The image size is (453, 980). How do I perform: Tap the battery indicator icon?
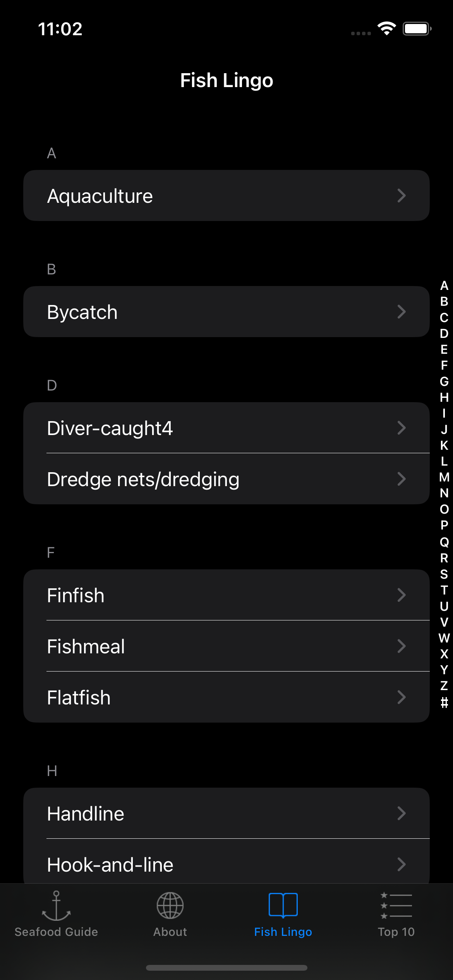point(417,29)
